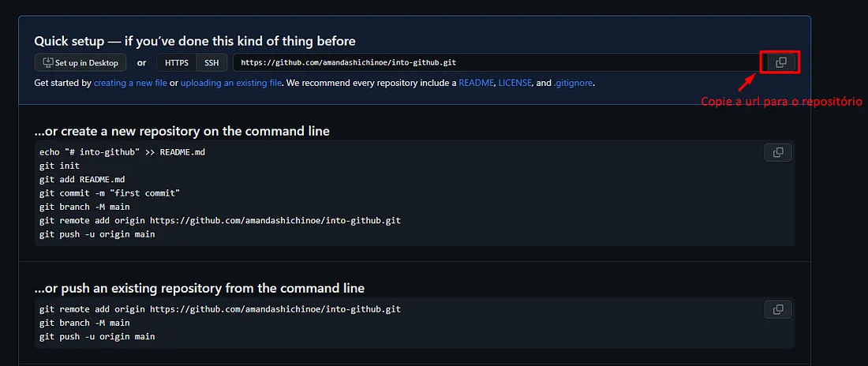868x366 pixels.
Task: Open the .gitignore link
Action: click(574, 83)
